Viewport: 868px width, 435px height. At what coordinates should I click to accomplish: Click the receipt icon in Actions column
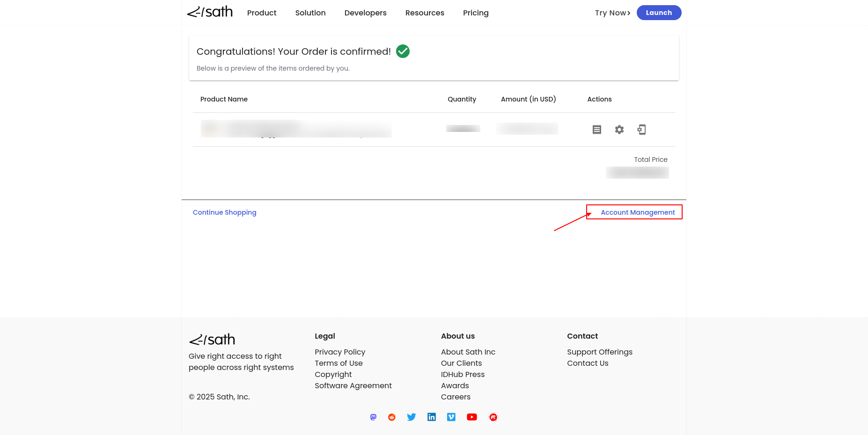596,130
